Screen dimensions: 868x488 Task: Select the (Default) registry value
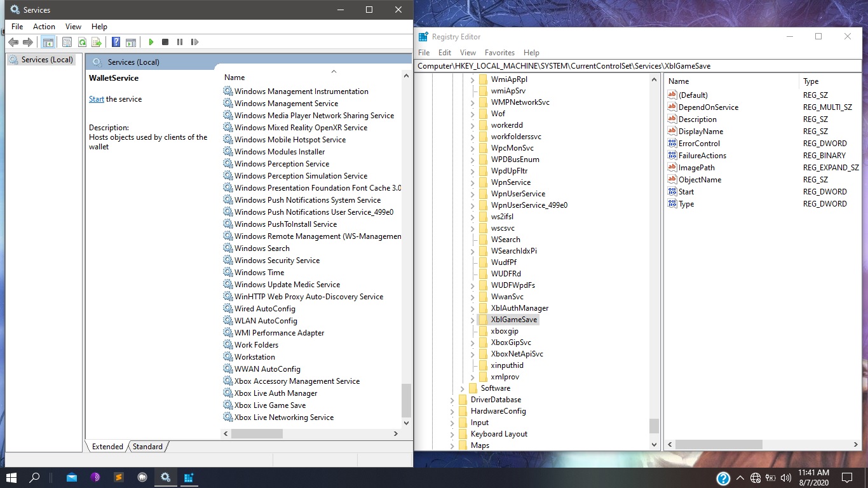click(693, 95)
